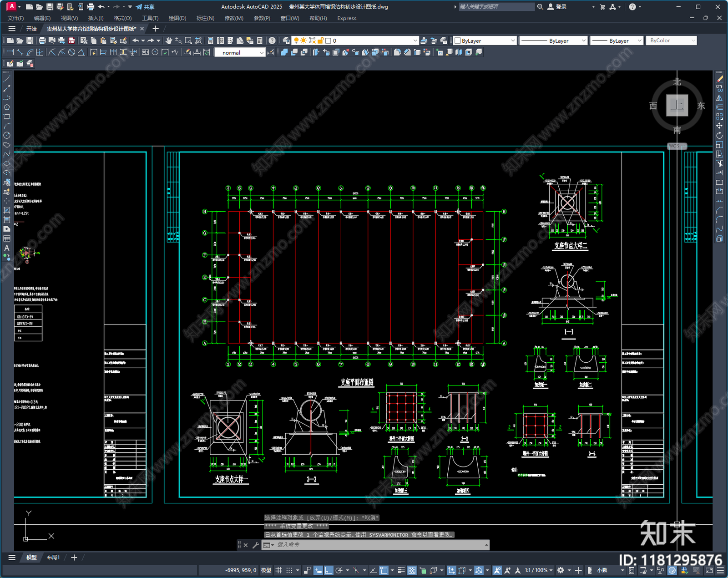Click the Make object's layer current icon
The image size is (728, 578).
tap(424, 41)
